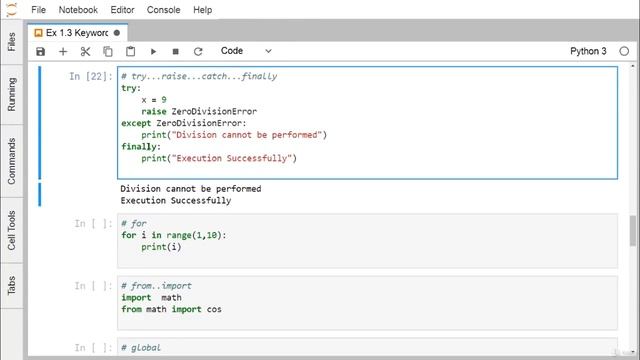The height and width of the screenshot is (360, 640).
Task: Open the cell type dropdown showing Code
Action: point(246,51)
